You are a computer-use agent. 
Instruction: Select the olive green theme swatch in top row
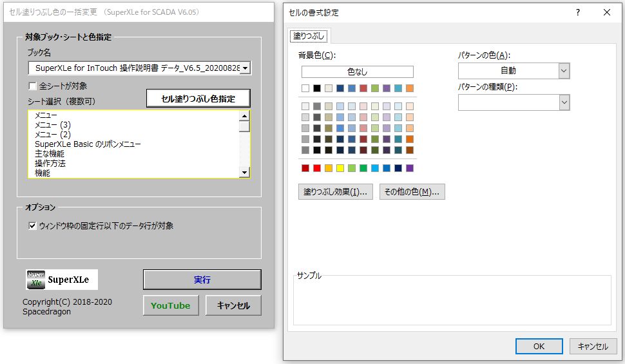[375, 88]
